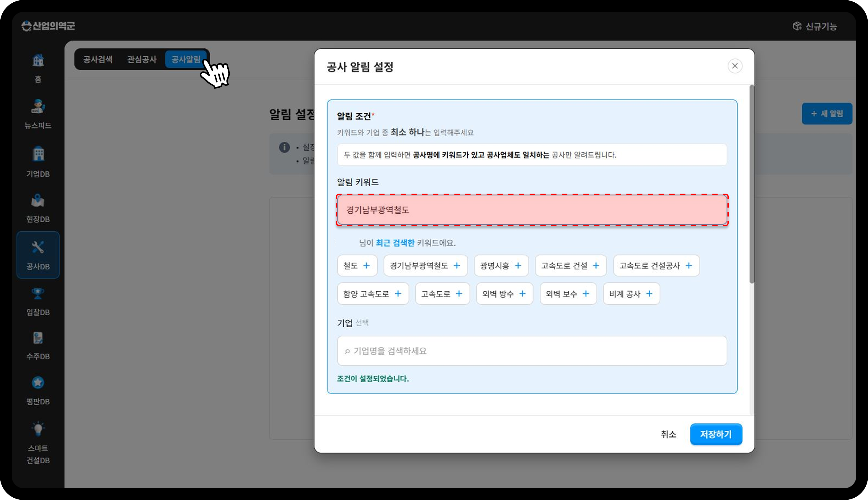Image resolution: width=868 pixels, height=500 pixels.
Task: Click the dialog's vertical scrollbar
Action: click(x=752, y=184)
